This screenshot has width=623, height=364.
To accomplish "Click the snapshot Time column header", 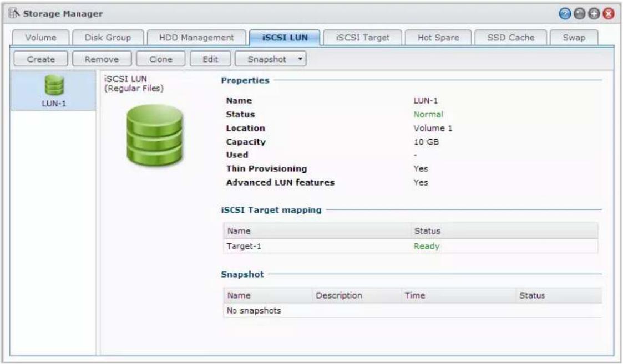I will pyautogui.click(x=458, y=295).
